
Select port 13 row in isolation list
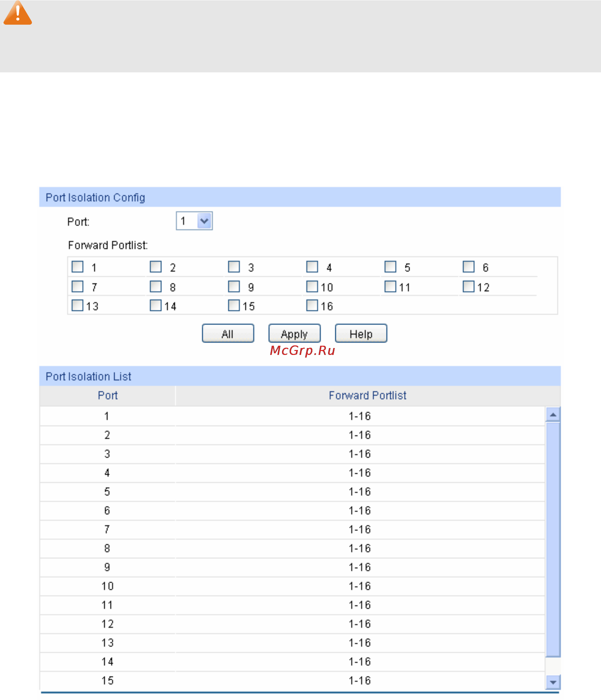292,643
